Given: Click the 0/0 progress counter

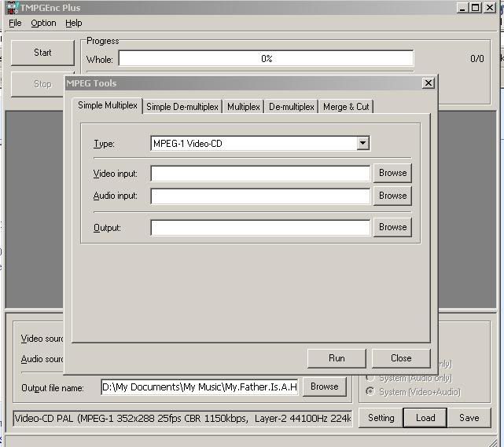Looking at the screenshot, I should pos(477,59).
